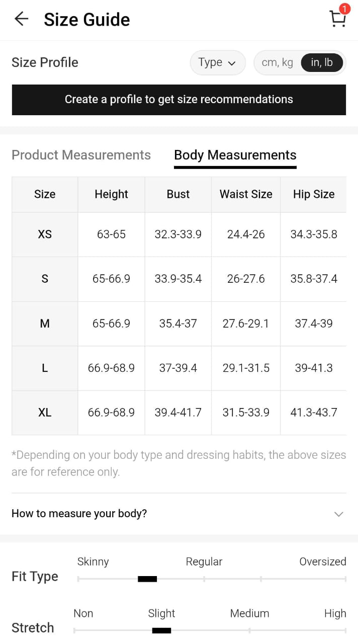The height and width of the screenshot is (644, 358).
Task: Expand How to measure your body
Action: (x=178, y=514)
